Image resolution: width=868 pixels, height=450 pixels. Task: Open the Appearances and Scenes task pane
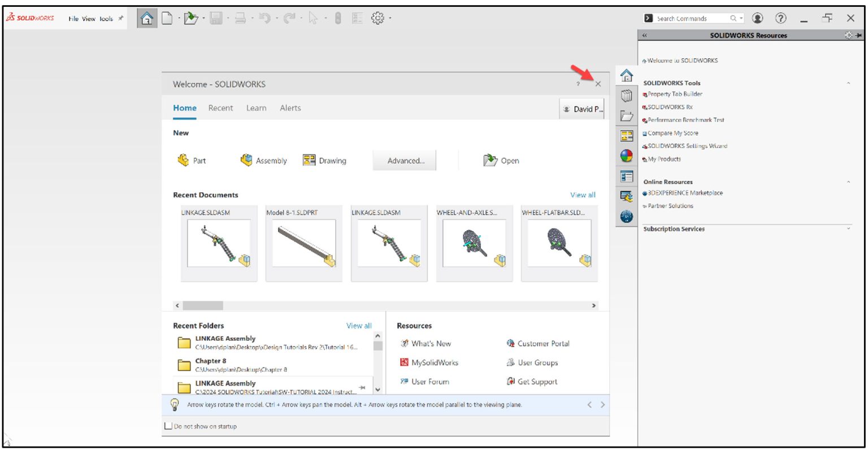click(x=626, y=155)
